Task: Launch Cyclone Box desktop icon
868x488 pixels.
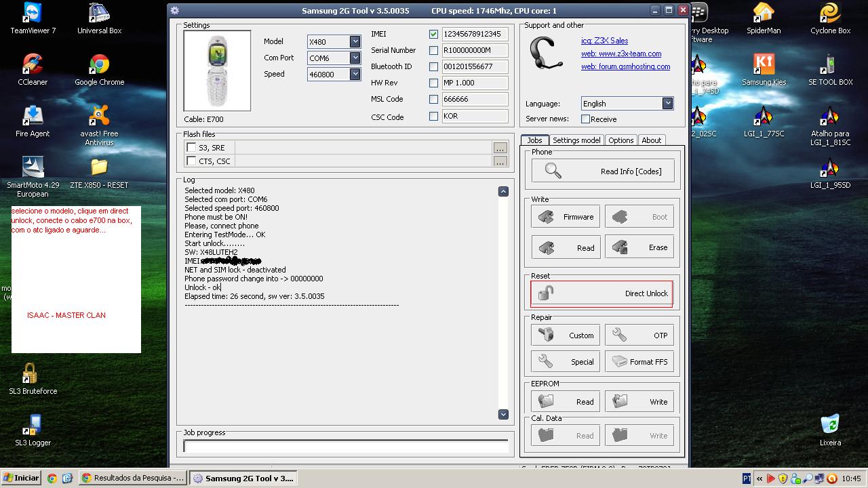Action: 830,18
